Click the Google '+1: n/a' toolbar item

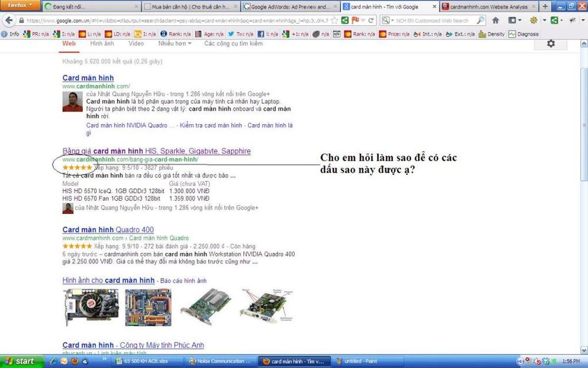click(x=295, y=34)
